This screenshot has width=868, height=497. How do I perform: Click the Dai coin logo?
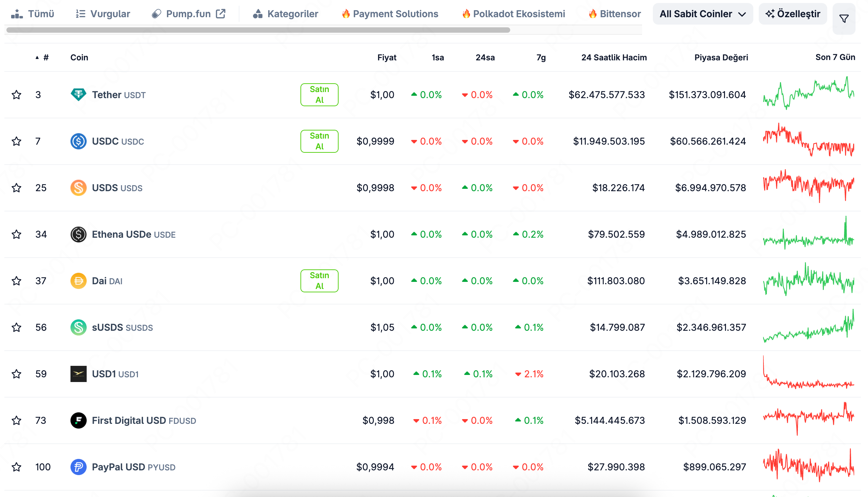[78, 281]
